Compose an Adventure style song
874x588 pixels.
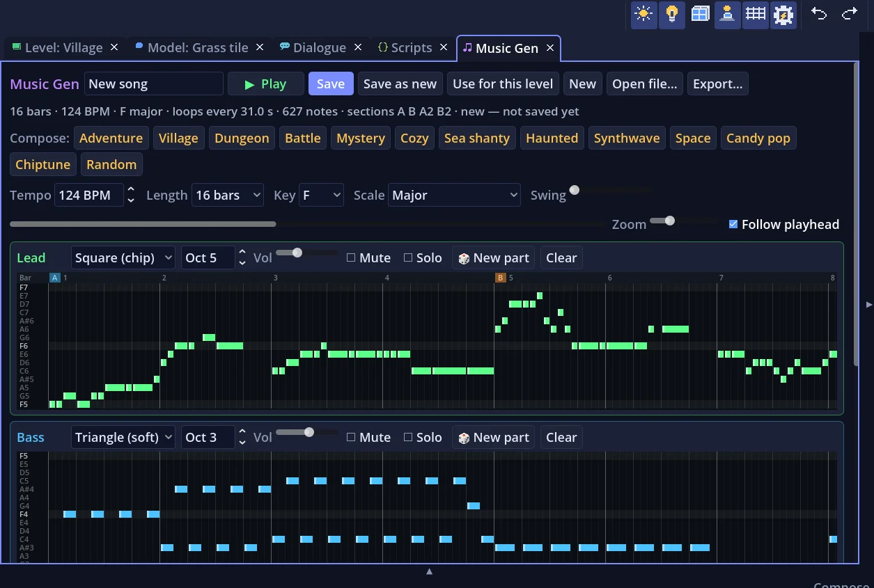111,138
